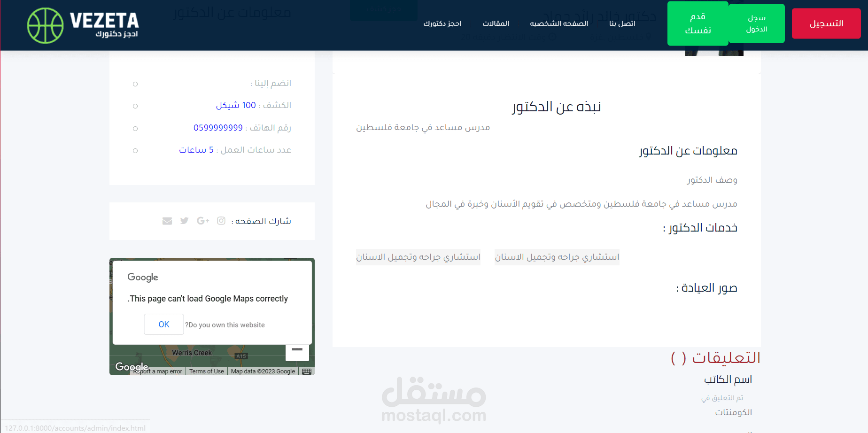Viewport: 868px width, 433px height.
Task: Click the نبذه عن الدكتور heading
Action: click(557, 107)
